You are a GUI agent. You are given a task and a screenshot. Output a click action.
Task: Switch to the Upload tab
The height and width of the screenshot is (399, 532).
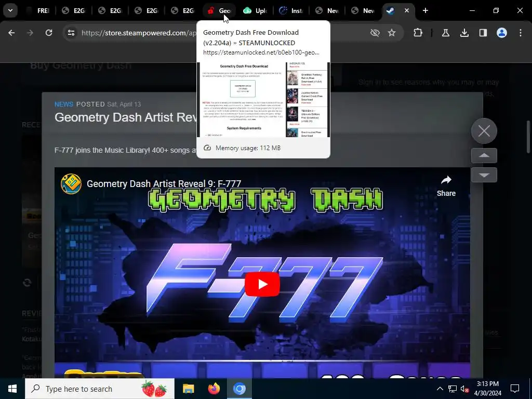[x=255, y=11]
